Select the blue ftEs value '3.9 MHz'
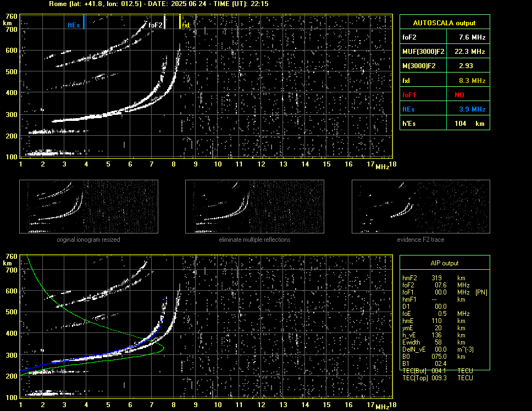This screenshot has width=532, height=411. [472, 109]
